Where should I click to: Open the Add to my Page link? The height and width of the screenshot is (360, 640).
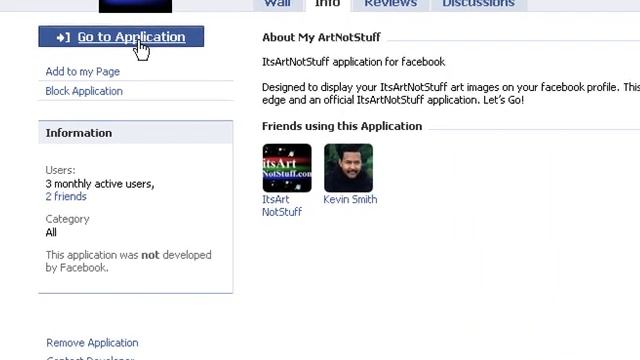(x=82, y=71)
